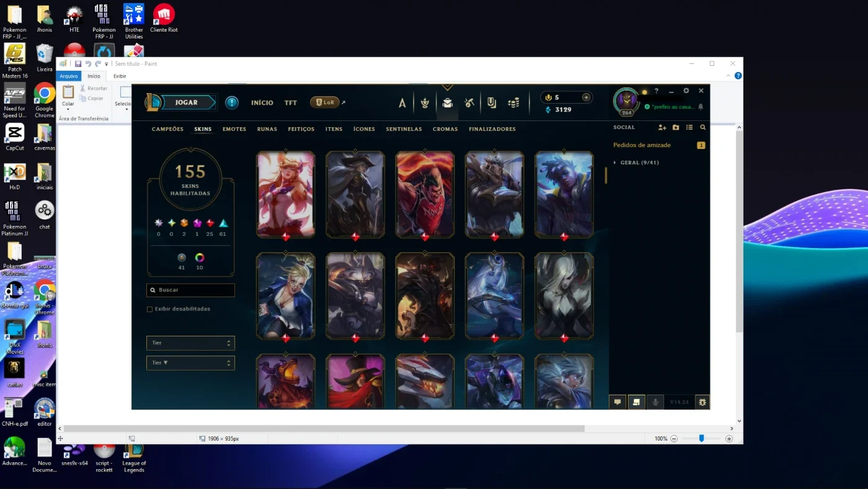Toggle the microphone voice icon
Image resolution: width=868 pixels, height=489 pixels.
click(655, 402)
